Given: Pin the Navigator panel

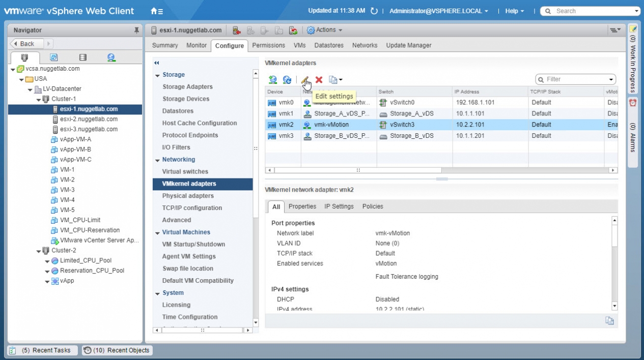Looking at the screenshot, I should pyautogui.click(x=136, y=31).
